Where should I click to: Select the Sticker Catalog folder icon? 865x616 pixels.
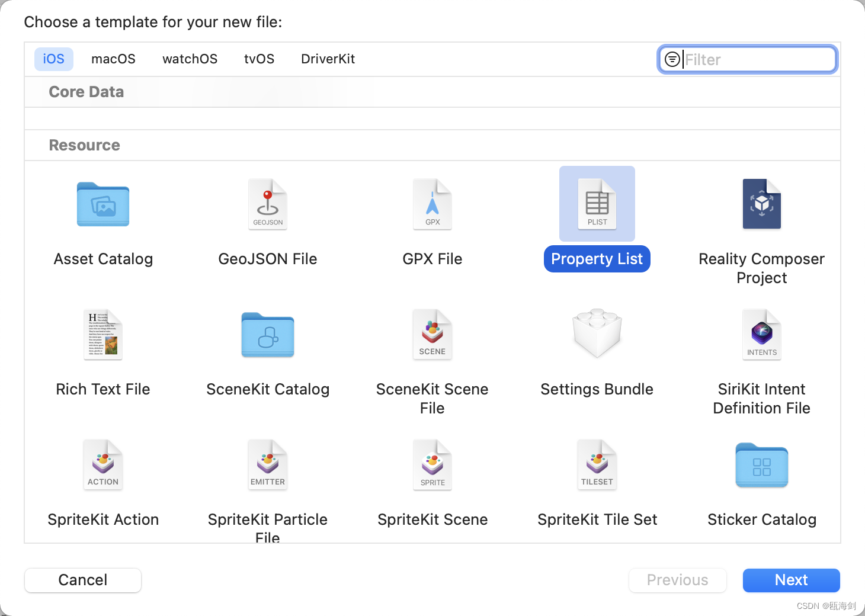point(762,465)
